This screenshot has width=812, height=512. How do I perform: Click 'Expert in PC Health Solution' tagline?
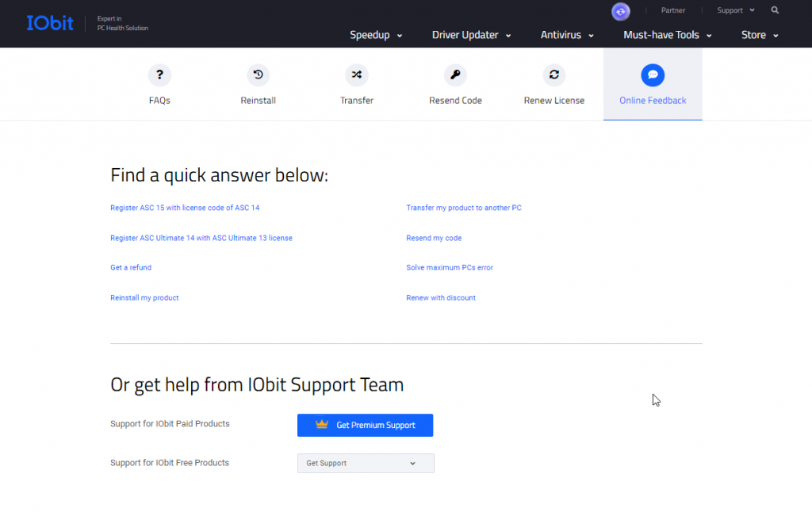coord(123,23)
